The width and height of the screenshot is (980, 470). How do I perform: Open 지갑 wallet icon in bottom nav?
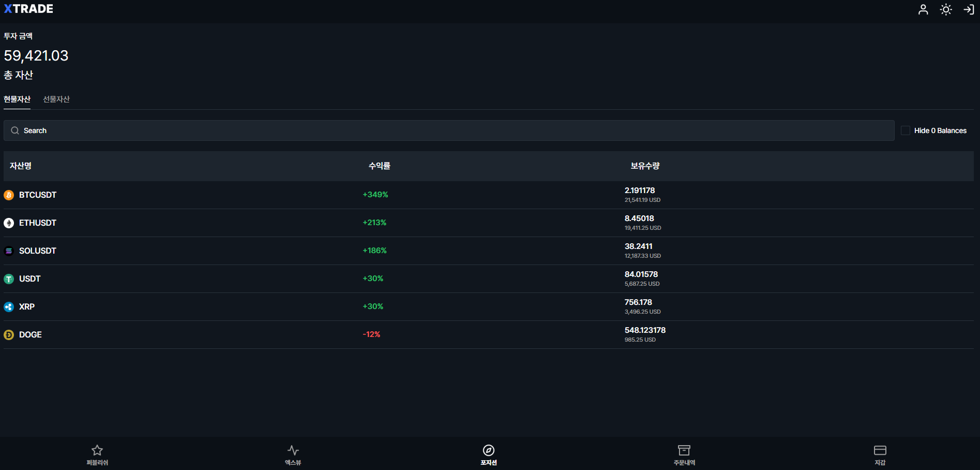click(x=880, y=450)
